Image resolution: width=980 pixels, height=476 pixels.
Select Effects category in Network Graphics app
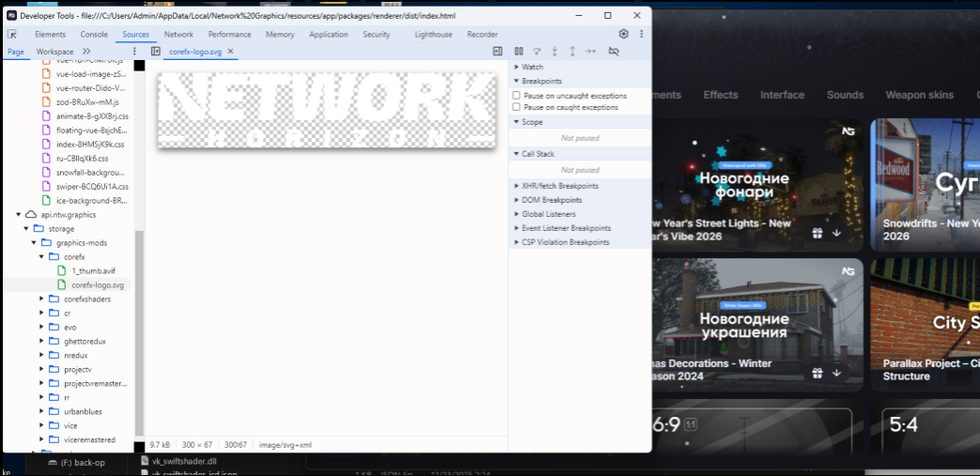click(x=721, y=95)
